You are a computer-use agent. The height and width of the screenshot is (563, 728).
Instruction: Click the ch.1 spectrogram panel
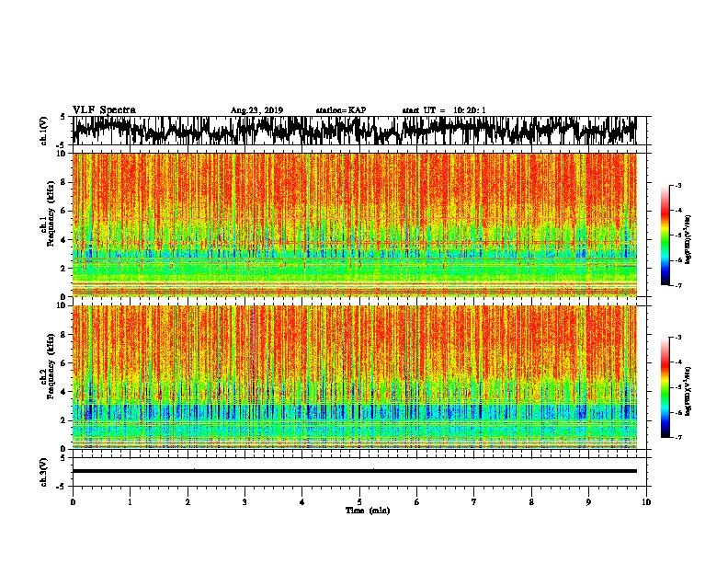coord(354,224)
